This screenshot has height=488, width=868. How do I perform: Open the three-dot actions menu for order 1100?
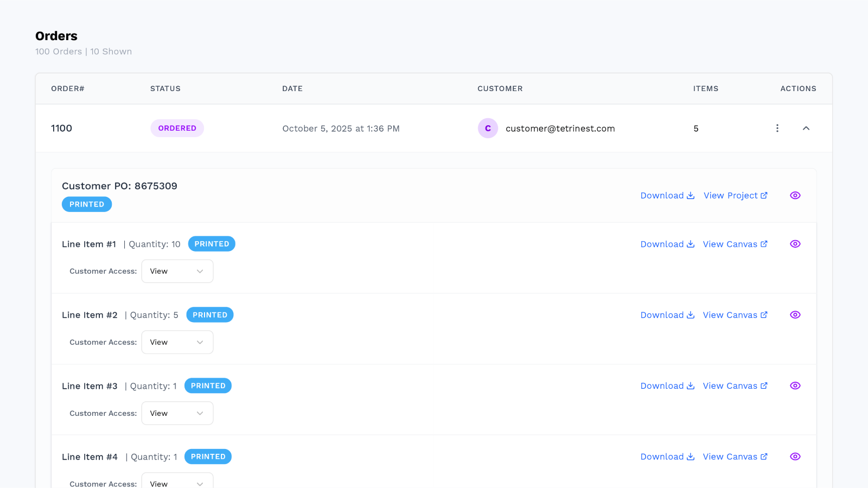click(777, 128)
